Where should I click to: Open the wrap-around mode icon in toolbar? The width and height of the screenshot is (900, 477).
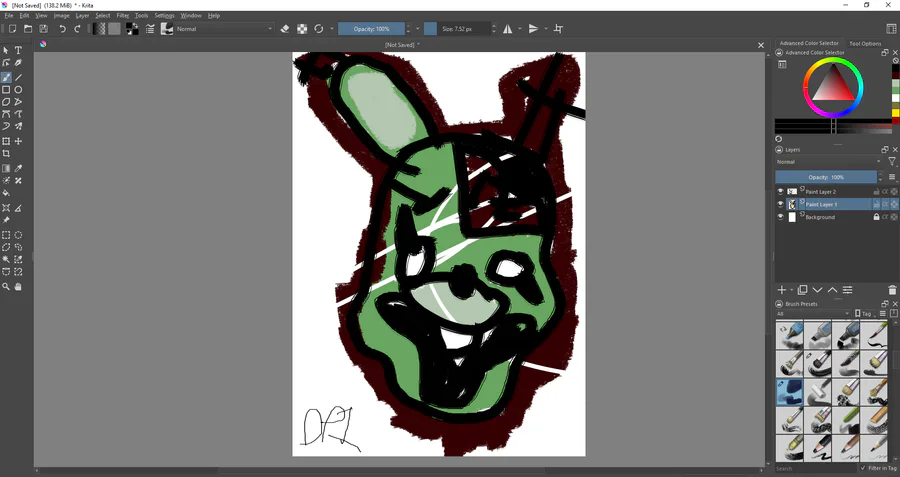[x=558, y=29]
